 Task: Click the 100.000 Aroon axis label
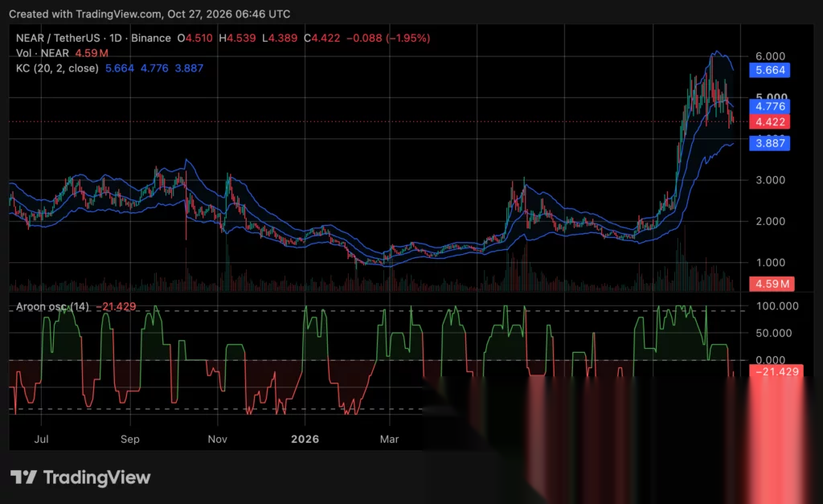click(777, 306)
